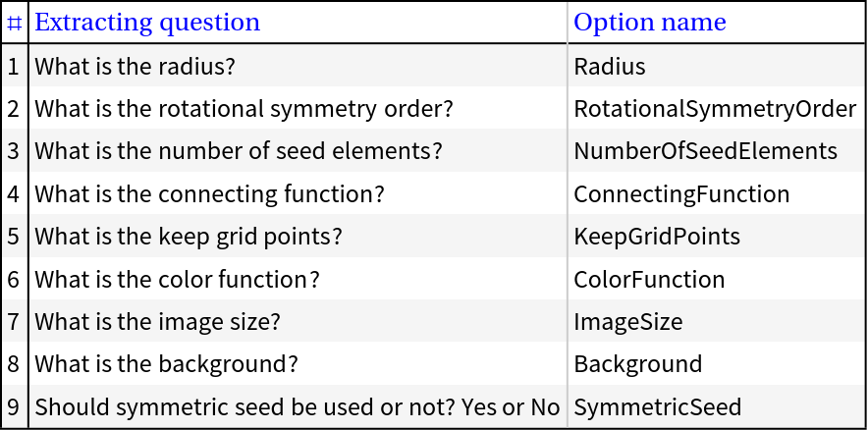Image resolution: width=868 pixels, height=430 pixels.
Task: Select the "NumberOfSeedElements" option cell
Action: click(x=705, y=151)
